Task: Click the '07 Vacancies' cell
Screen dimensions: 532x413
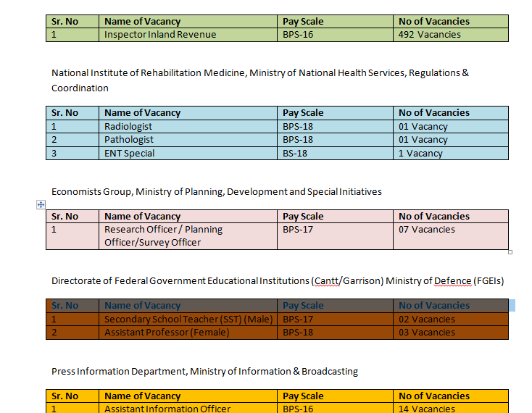Action: (451, 236)
